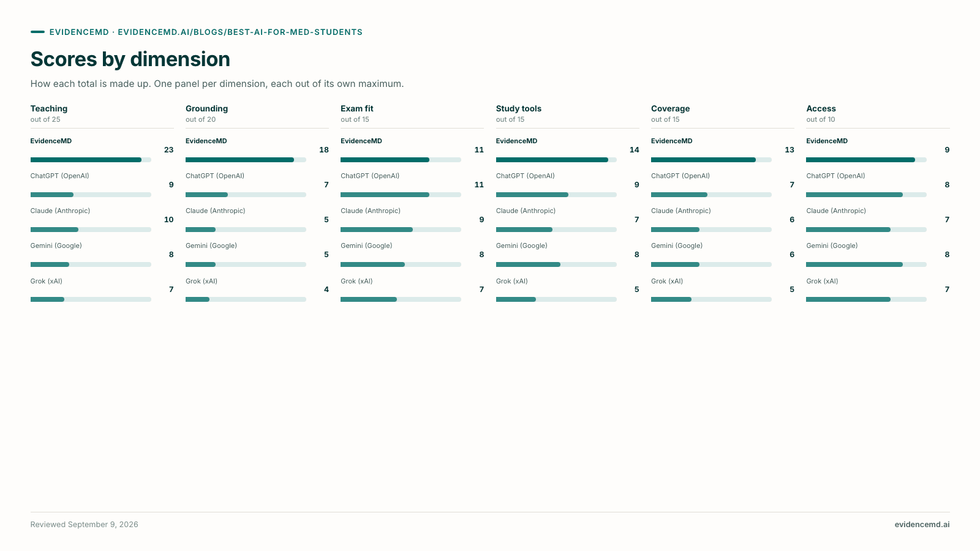Click ChatGPT's Access score bar

(x=866, y=195)
